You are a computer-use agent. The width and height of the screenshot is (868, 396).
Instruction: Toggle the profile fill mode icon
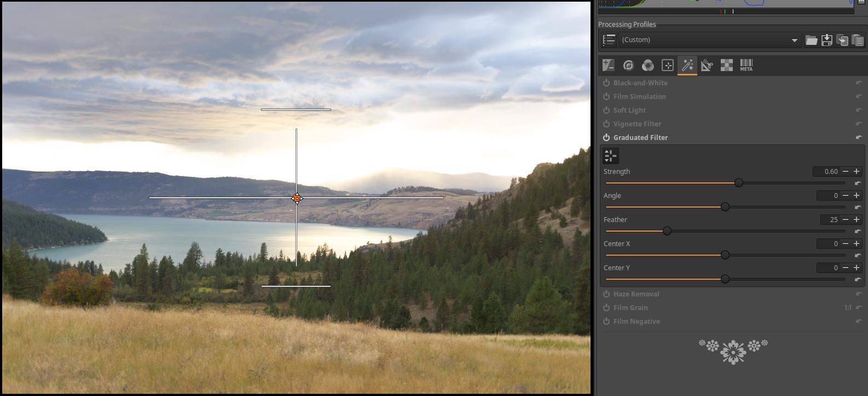tap(609, 40)
